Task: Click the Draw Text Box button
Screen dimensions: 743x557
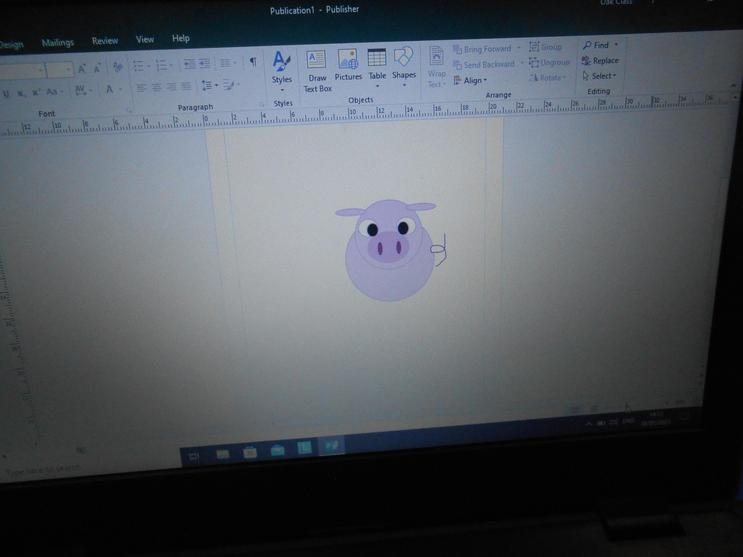Action: pos(317,71)
